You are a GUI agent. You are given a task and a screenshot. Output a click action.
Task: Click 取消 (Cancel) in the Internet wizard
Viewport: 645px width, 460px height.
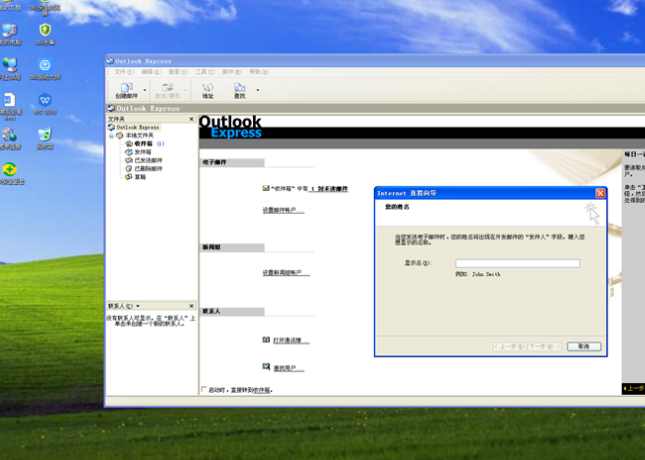pyautogui.click(x=584, y=346)
